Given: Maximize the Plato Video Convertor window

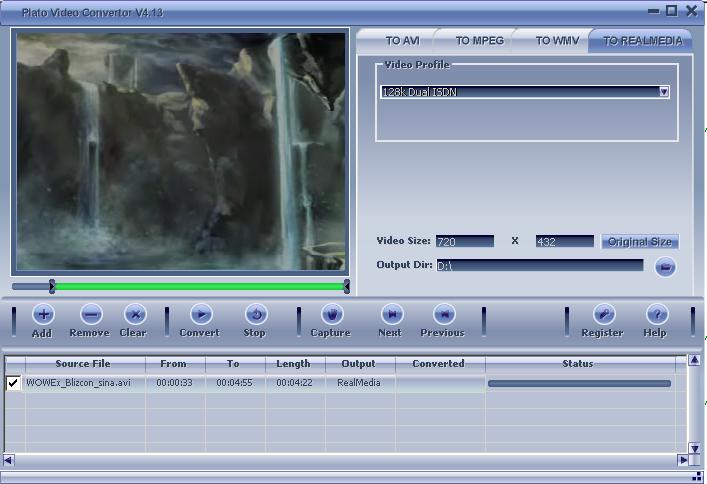Looking at the screenshot, I should [672, 10].
